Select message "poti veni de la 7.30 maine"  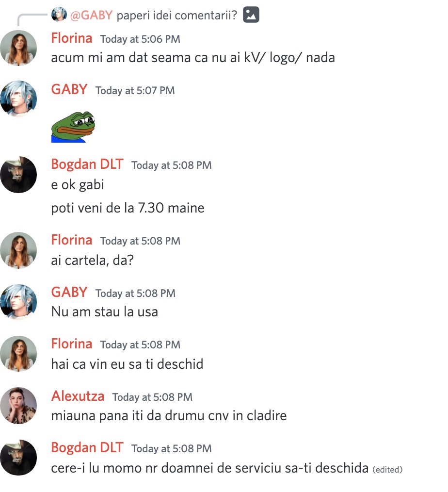(x=128, y=208)
